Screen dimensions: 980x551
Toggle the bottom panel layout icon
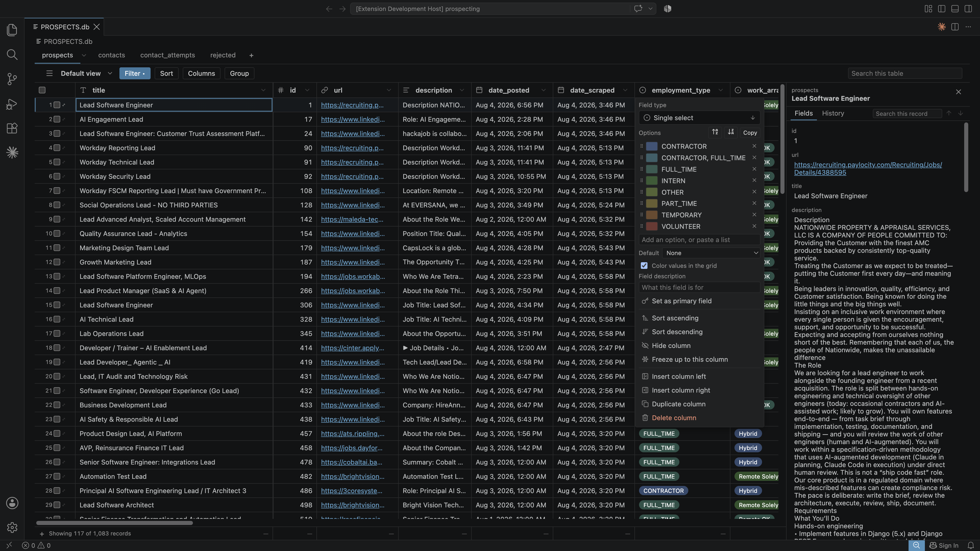point(955,9)
